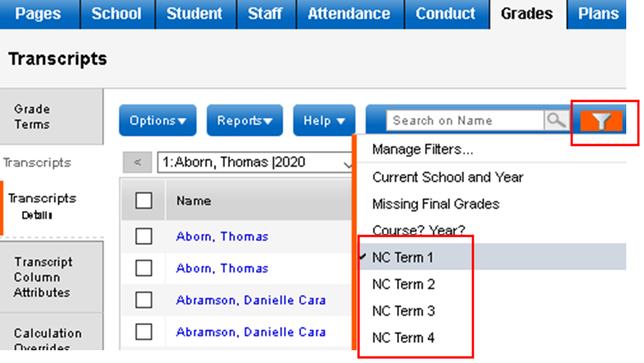Choose Manage Filters from the filter menu

point(422,148)
